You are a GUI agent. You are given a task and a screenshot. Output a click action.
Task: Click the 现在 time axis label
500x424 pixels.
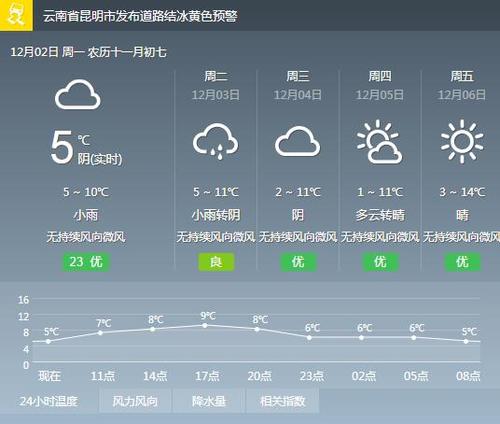tap(50, 376)
